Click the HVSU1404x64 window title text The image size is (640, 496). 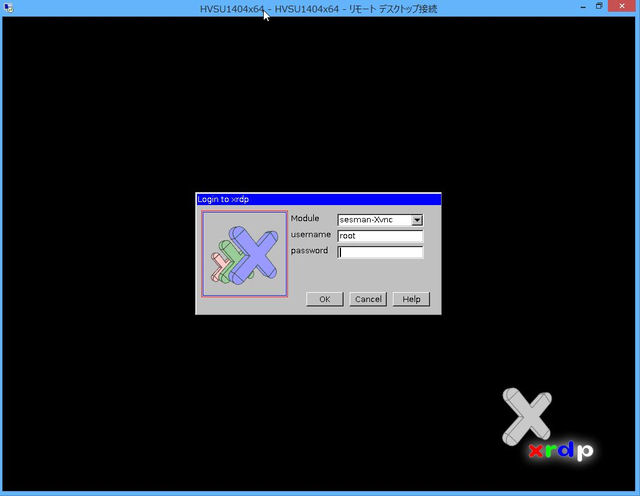(x=318, y=9)
